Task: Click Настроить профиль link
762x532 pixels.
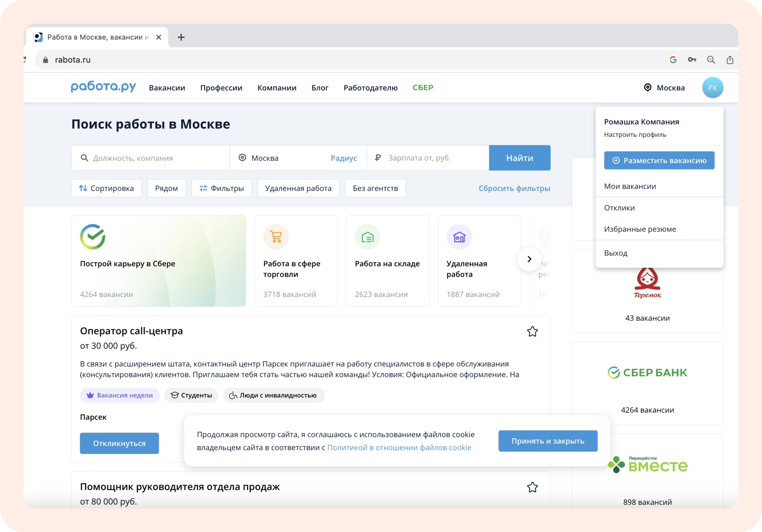Action: click(x=635, y=135)
